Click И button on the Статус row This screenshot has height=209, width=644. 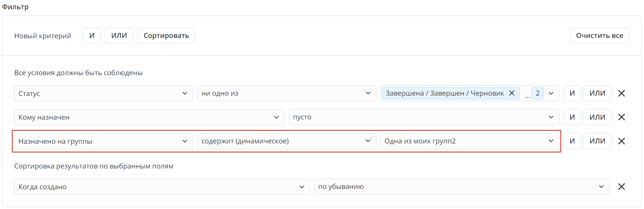[572, 94]
